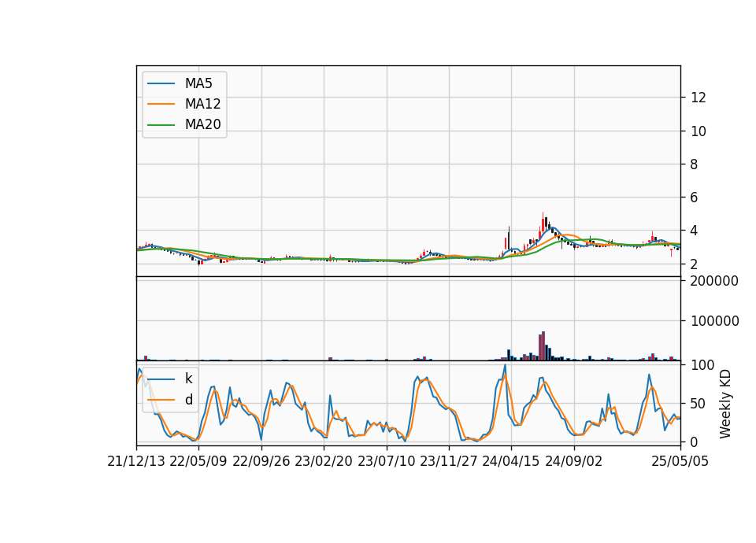The image size is (756, 543).
Task: Click the KD axis value 50
Action: pos(699,403)
